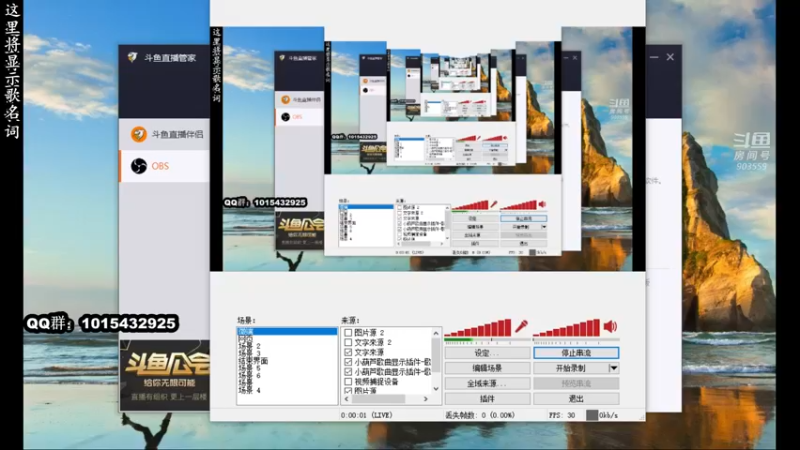Click the horizontal scrollbar thumb under the sources list
800x450 pixels.
coord(378,399)
